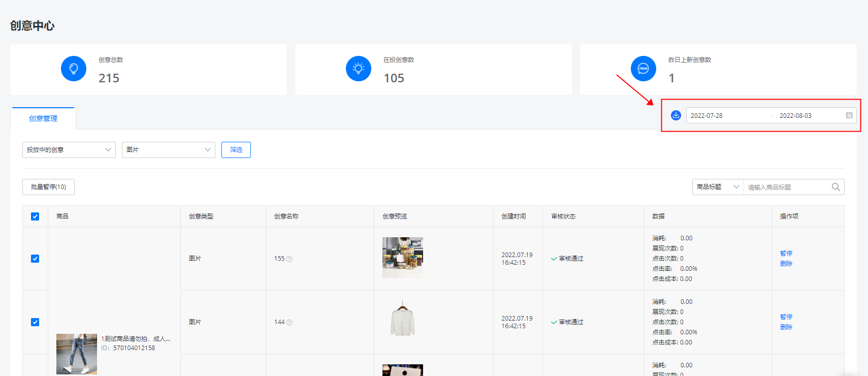Open the 图片 creative type dropdown
Screen dimensions: 868x376
coord(168,150)
